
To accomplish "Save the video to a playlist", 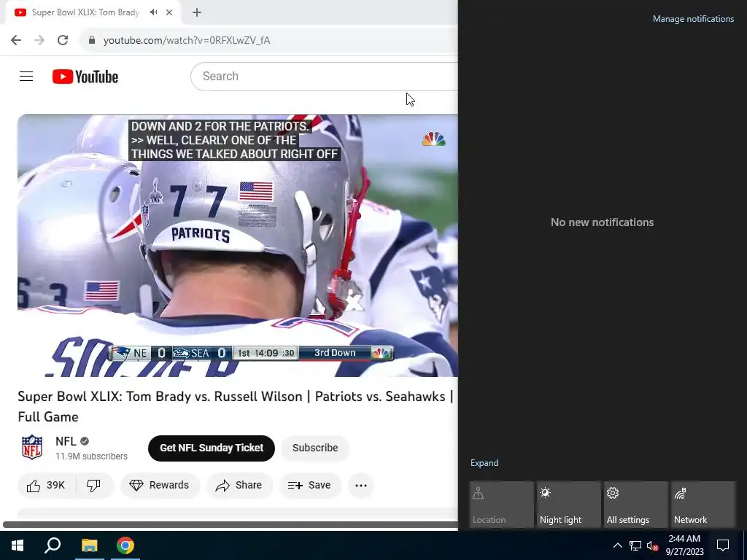I will coord(309,485).
